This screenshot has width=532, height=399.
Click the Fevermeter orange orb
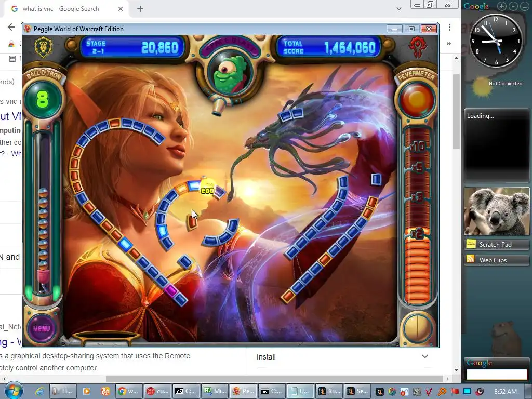417,100
